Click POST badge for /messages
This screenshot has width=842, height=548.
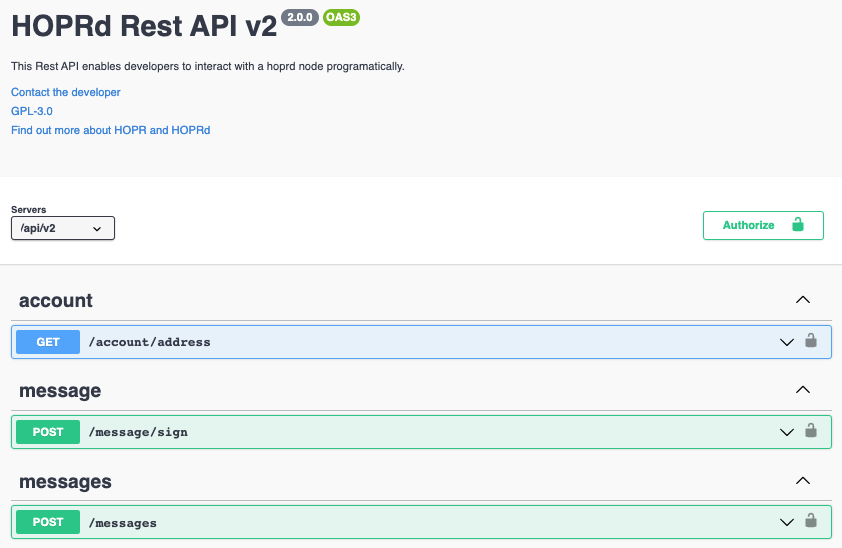(48, 522)
